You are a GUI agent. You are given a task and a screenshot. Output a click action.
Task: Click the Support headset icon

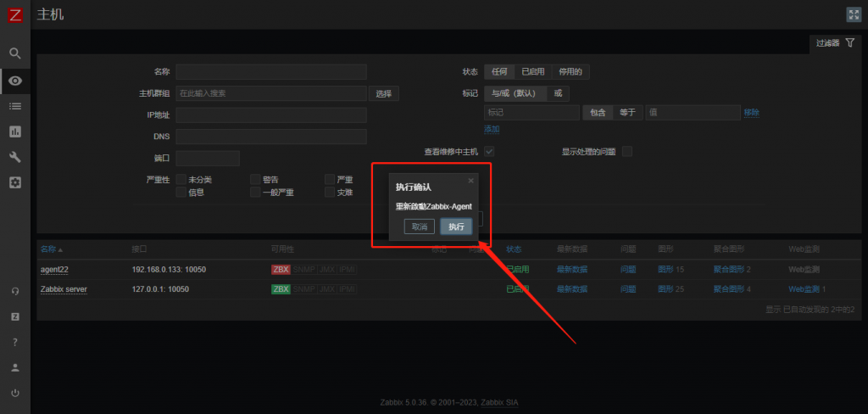(x=15, y=292)
